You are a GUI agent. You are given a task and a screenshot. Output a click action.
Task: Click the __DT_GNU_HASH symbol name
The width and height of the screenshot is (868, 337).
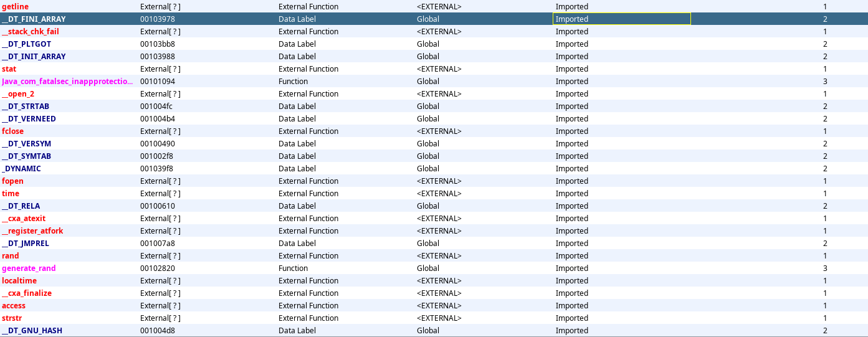click(32, 331)
